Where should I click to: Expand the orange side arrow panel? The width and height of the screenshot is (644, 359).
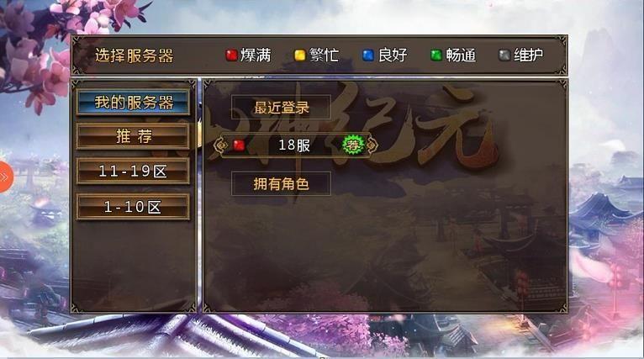click(x=6, y=177)
